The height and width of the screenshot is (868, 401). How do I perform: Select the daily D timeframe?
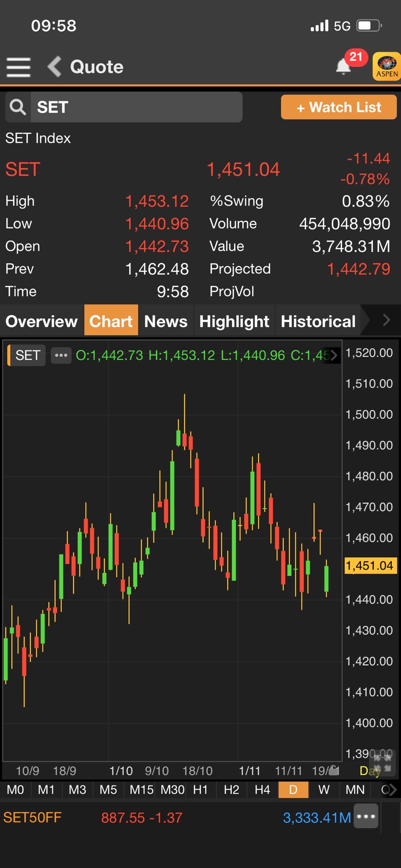click(293, 790)
